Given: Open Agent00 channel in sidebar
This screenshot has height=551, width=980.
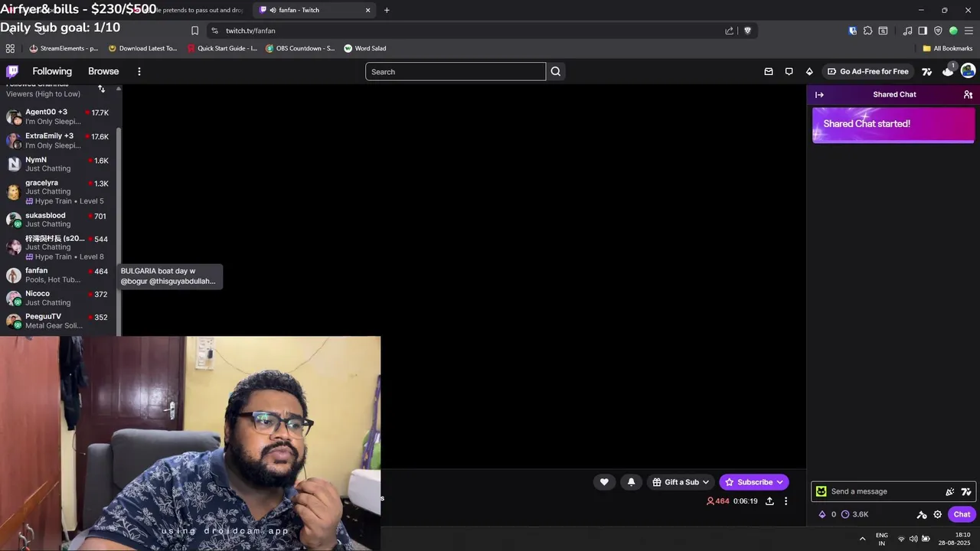Looking at the screenshot, I should coord(58,116).
